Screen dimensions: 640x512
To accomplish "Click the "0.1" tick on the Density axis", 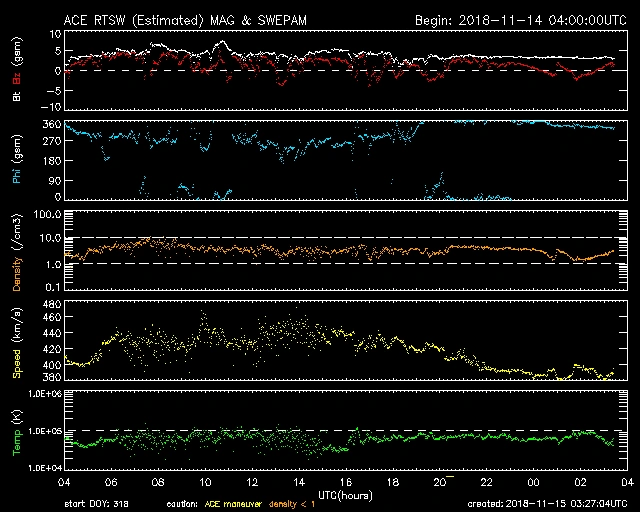I will point(53,287).
